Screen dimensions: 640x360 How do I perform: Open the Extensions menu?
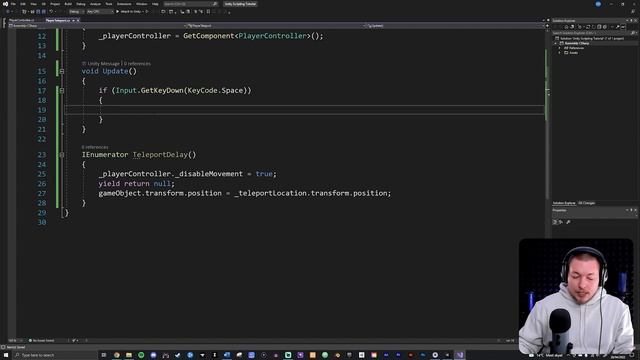tap(124, 4)
